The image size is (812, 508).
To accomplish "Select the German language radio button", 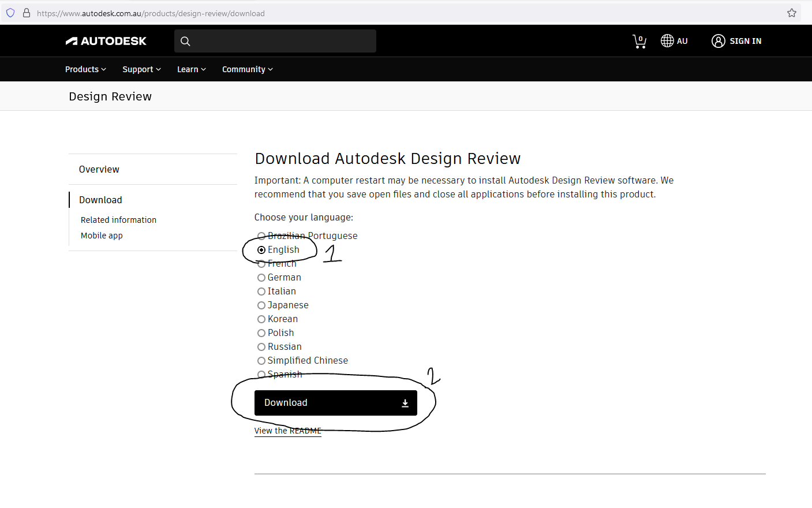I will point(261,278).
